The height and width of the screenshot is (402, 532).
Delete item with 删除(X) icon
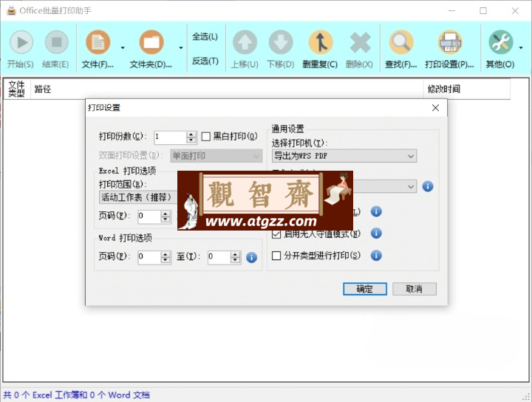[360, 42]
